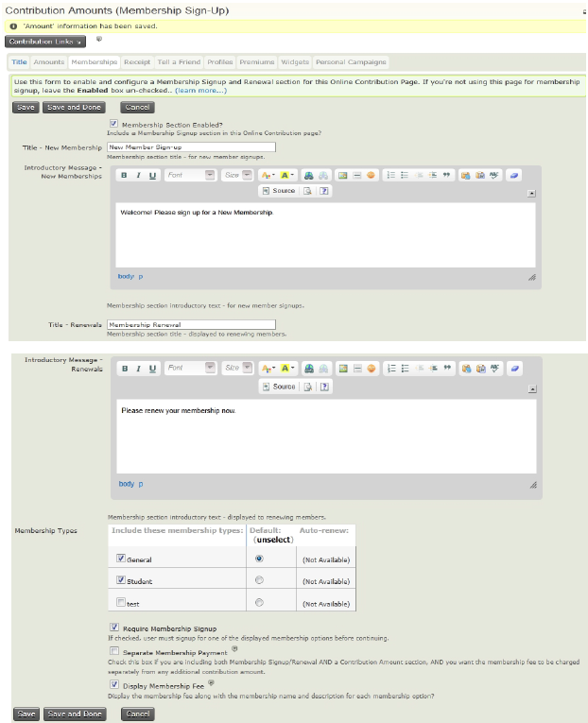The image size is (588, 723).
Task: Click the 'learn more...' link
Action: 199,91
